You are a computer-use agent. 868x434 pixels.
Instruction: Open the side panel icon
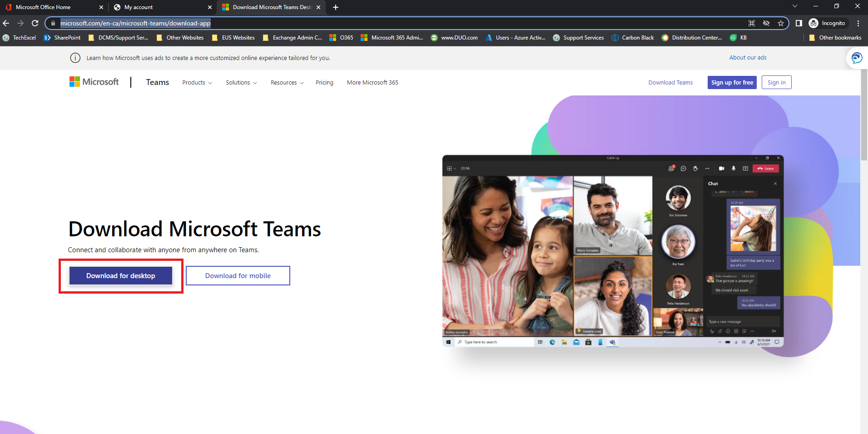[x=799, y=23]
